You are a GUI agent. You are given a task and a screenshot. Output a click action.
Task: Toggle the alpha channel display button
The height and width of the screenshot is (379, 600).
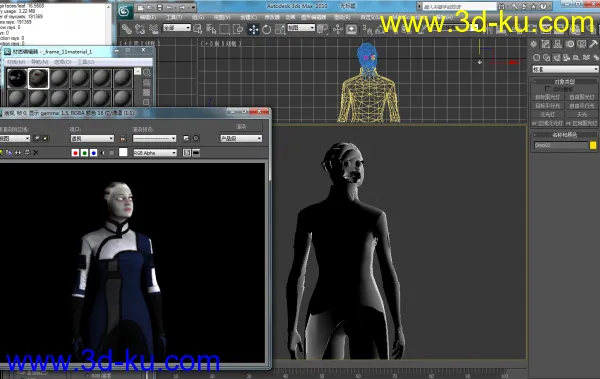click(103, 153)
